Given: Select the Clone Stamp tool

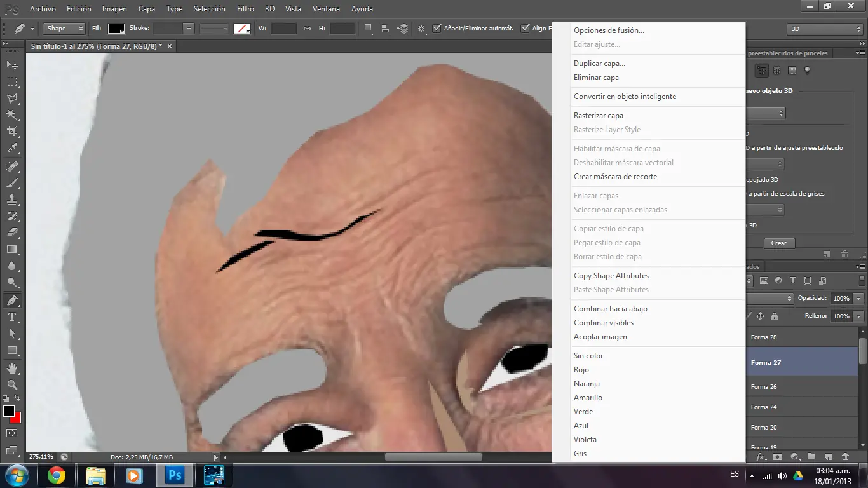Looking at the screenshot, I should tap(12, 200).
